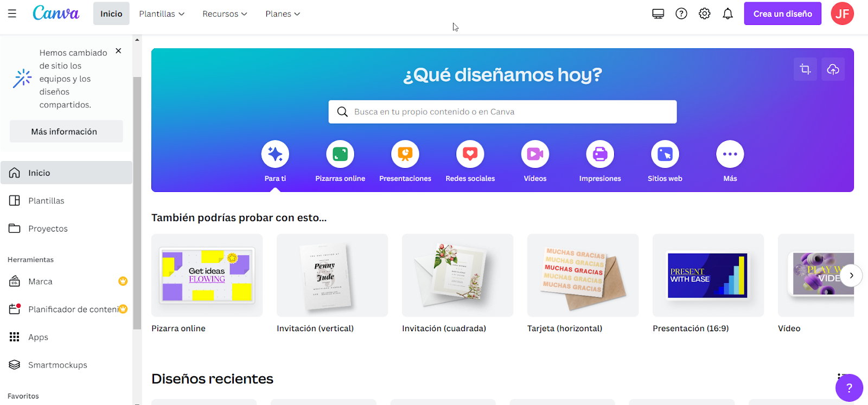Open Planificador de contenido in sidebar

tap(66, 309)
